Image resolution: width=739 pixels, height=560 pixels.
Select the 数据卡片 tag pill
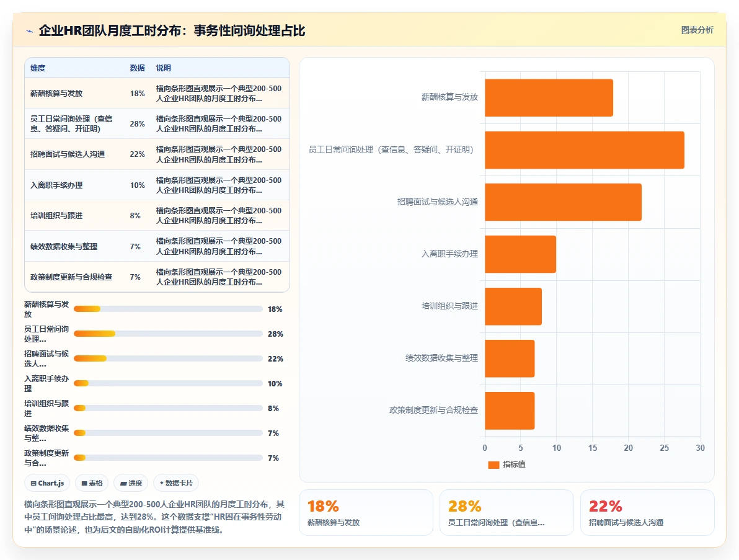click(176, 483)
